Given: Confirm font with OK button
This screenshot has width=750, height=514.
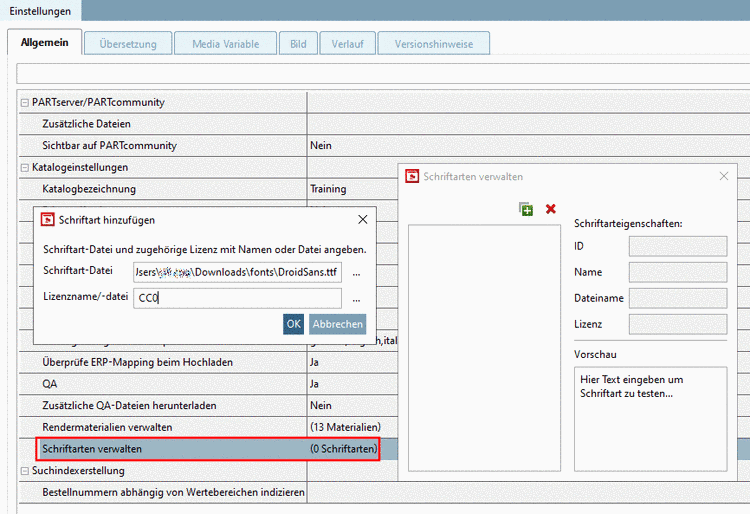Looking at the screenshot, I should click(293, 324).
